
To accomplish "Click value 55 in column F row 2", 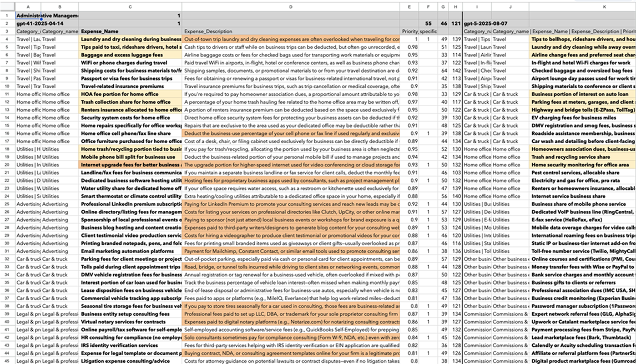I will pos(428,23).
